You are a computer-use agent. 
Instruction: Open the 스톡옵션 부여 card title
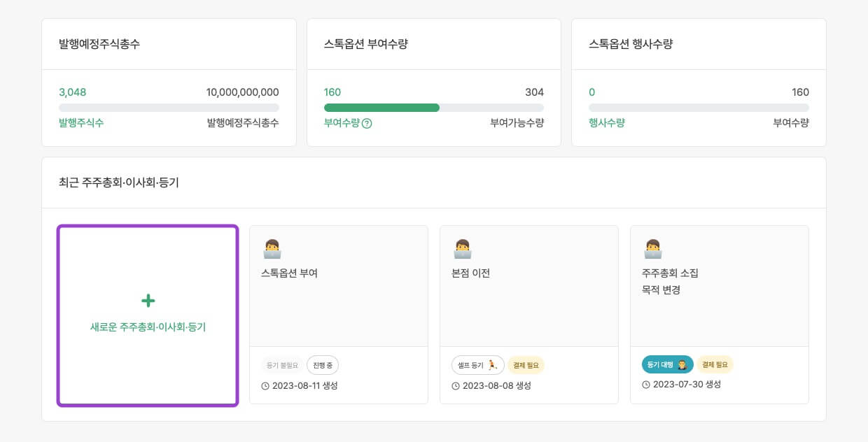tap(289, 273)
